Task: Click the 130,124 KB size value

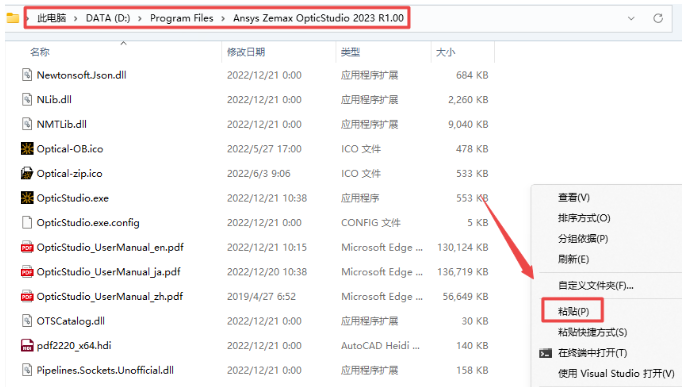Action: point(463,247)
